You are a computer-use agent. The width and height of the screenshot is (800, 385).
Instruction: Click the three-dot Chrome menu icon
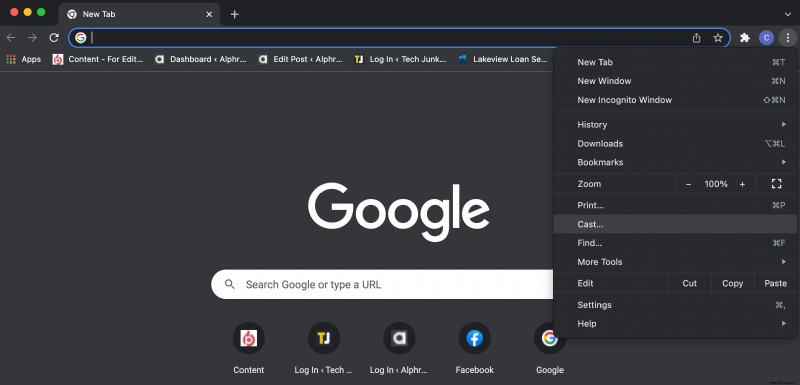788,38
